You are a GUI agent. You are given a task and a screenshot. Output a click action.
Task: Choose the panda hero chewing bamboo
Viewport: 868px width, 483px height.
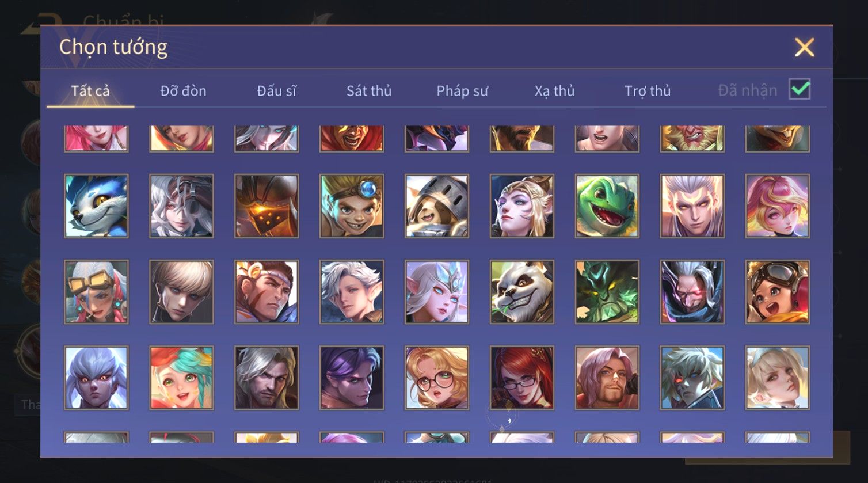522,292
